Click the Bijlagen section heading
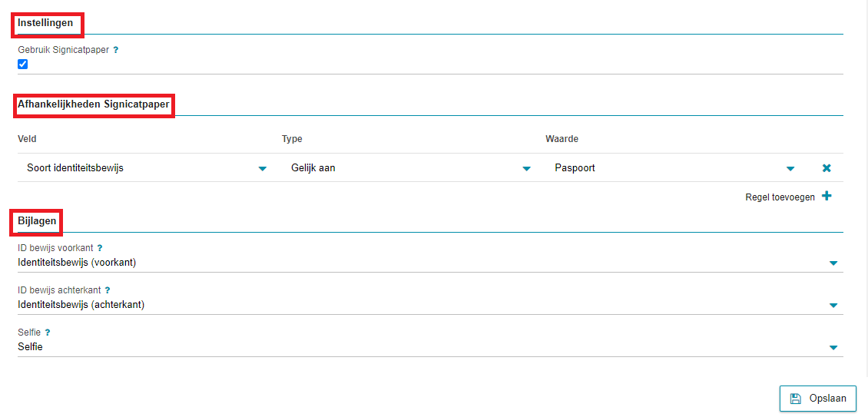Image resolution: width=868 pixels, height=417 pixels. tap(37, 221)
